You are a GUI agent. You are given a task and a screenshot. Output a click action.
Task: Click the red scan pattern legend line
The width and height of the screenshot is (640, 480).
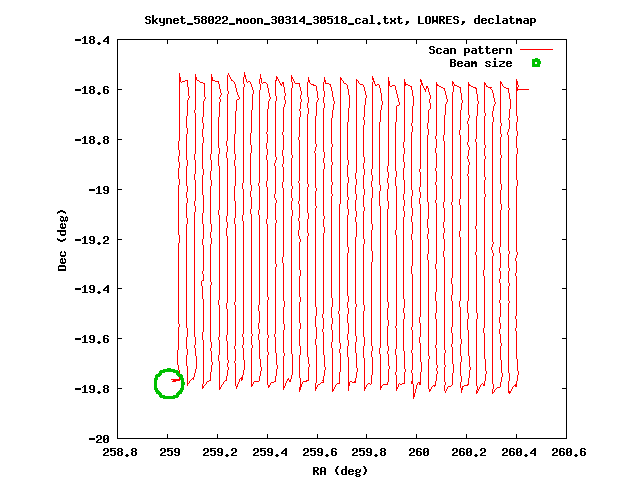click(x=536, y=50)
